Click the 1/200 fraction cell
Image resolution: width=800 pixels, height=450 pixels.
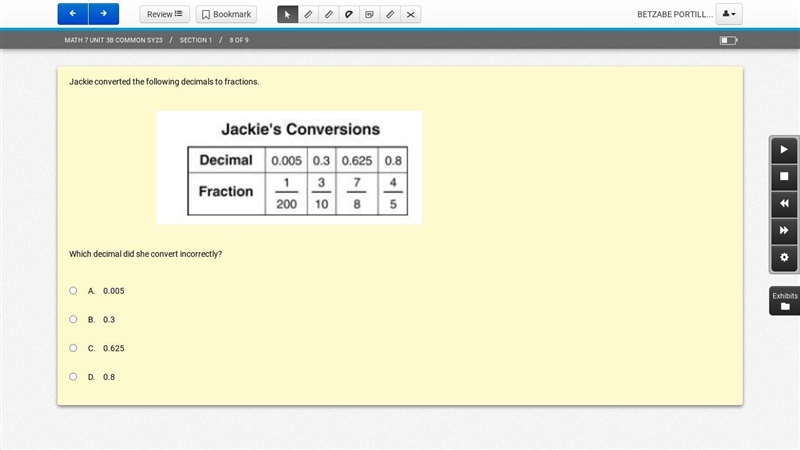[x=286, y=193]
